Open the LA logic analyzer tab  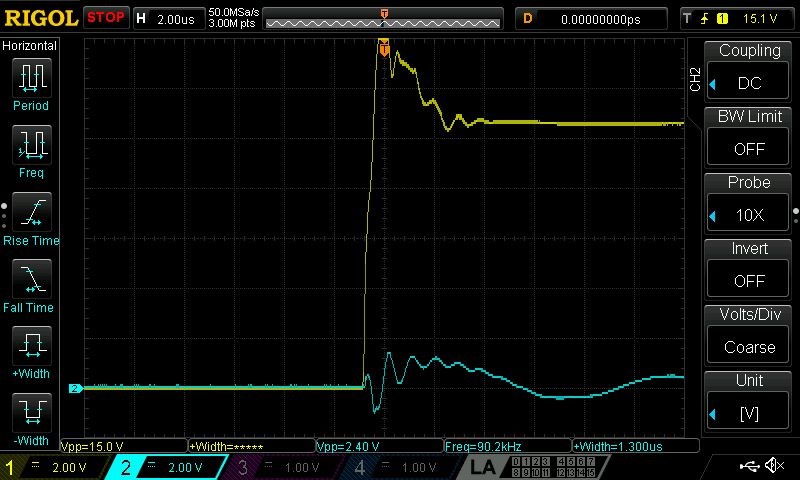coord(483,467)
